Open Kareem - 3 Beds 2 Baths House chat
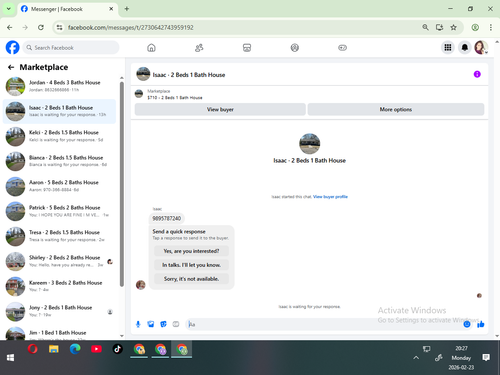Screen dimensions: 500x375 tap(59, 286)
